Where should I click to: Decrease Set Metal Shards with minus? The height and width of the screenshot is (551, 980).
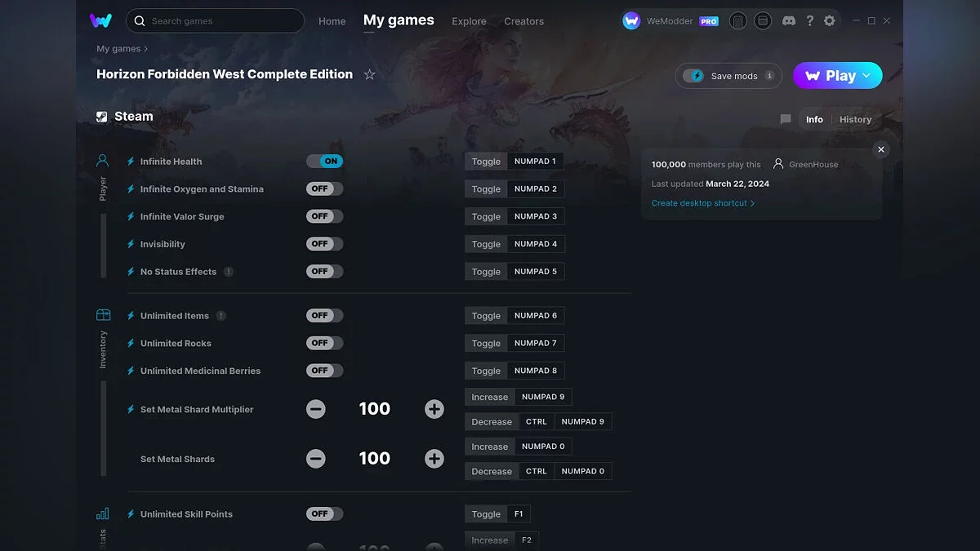316,459
